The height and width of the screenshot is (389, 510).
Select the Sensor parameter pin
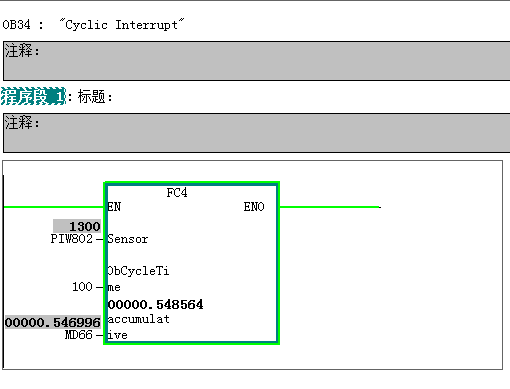click(128, 239)
